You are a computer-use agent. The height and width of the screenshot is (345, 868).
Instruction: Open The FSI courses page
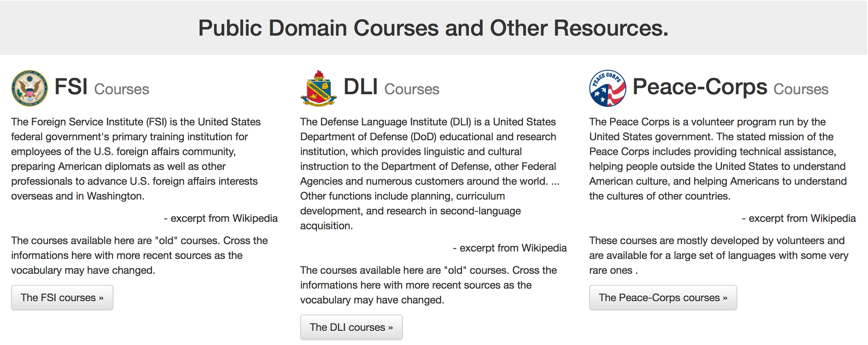click(62, 297)
